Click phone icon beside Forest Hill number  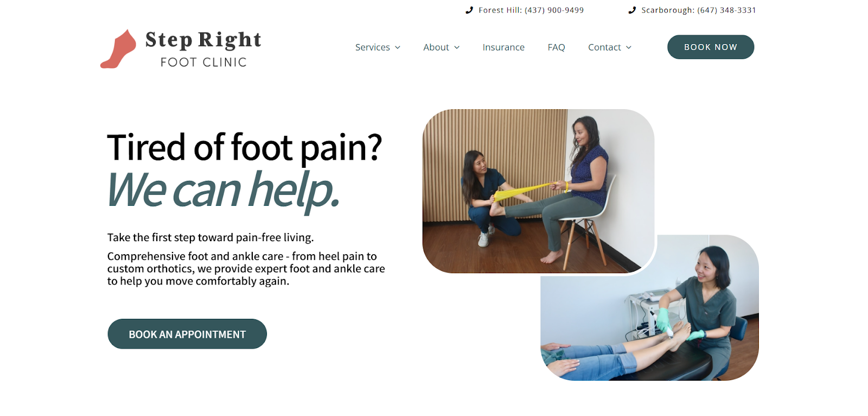469,10
